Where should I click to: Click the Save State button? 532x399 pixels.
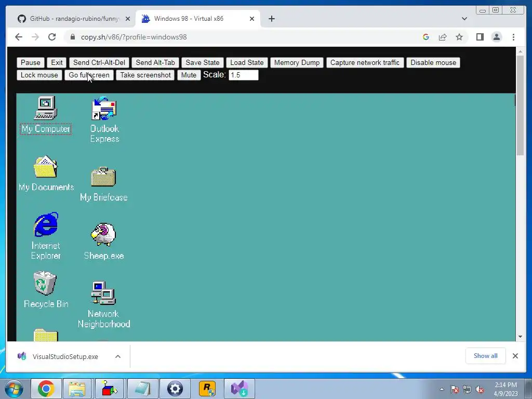pyautogui.click(x=203, y=62)
